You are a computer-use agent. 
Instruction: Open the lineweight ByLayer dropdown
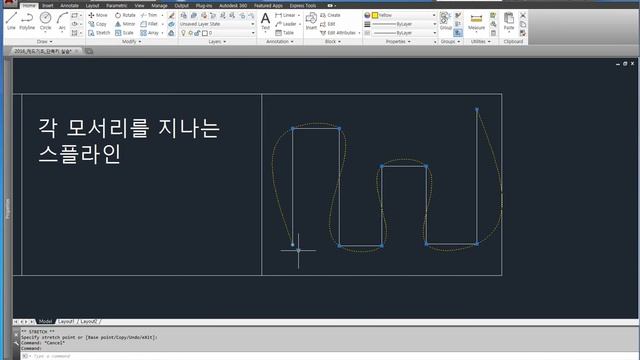(x=404, y=24)
